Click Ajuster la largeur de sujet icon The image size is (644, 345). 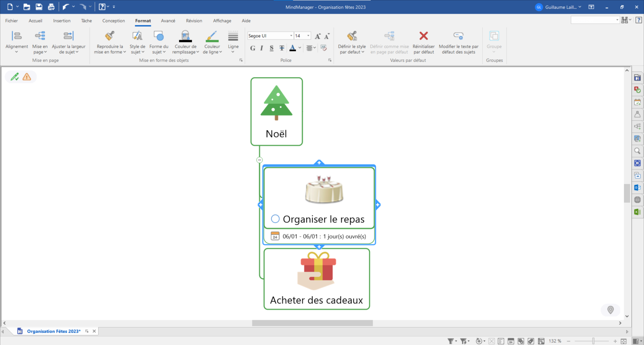pos(68,36)
